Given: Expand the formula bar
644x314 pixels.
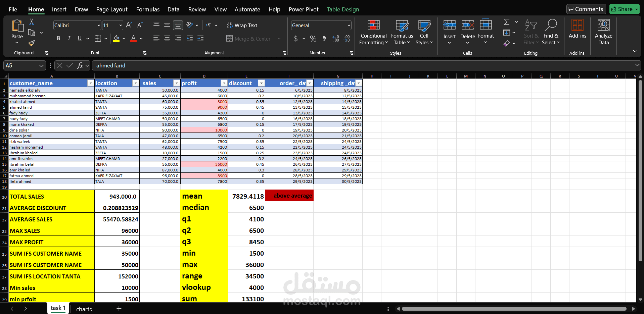Looking at the screenshot, I should click(637, 65).
